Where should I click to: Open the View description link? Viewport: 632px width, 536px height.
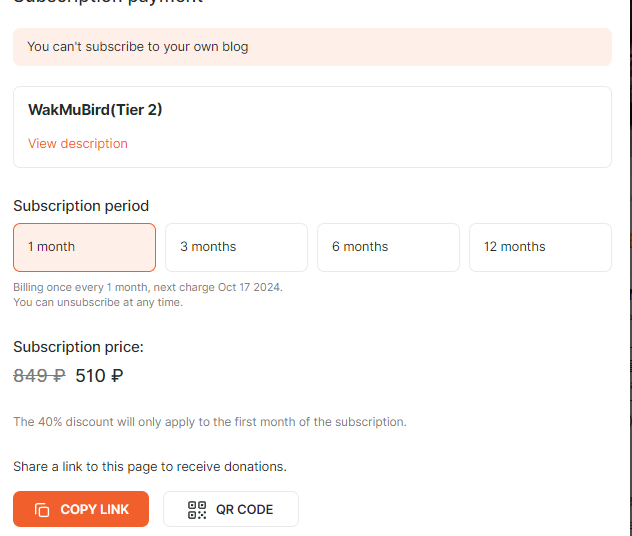(x=78, y=143)
